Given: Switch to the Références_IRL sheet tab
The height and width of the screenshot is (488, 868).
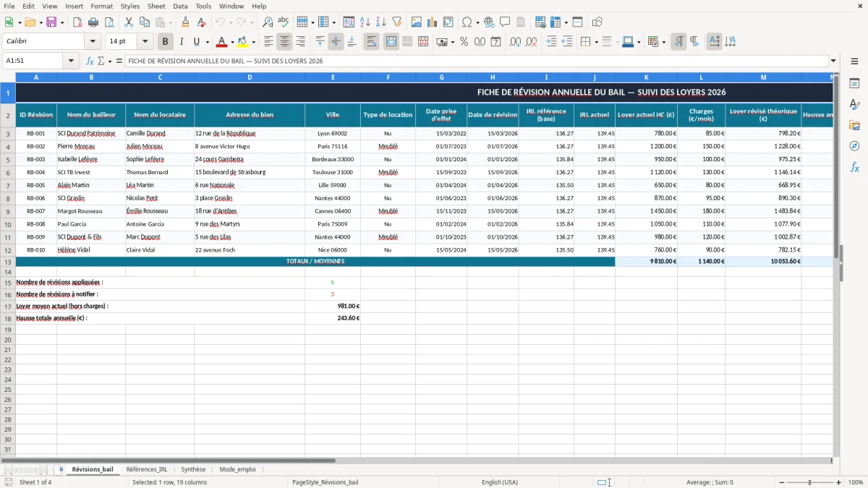Looking at the screenshot, I should click(x=147, y=469).
